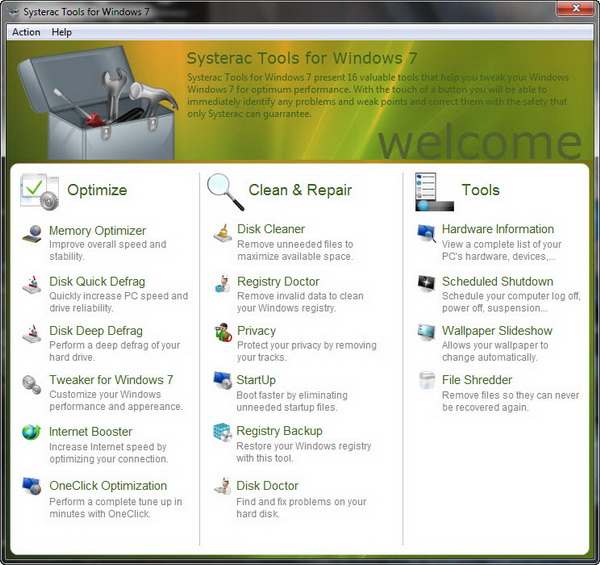Launch Disk Deep Defrag link
Screen dimensions: 600x565
click(x=96, y=331)
